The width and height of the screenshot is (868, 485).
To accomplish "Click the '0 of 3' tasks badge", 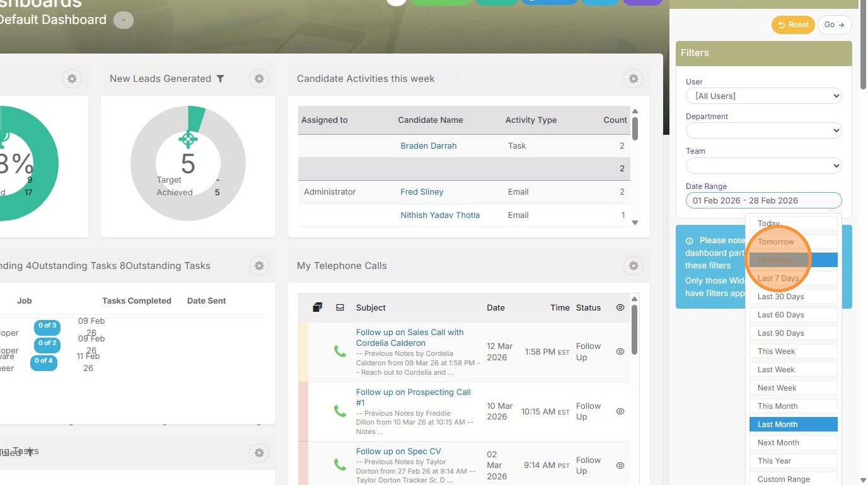I will click(47, 326).
